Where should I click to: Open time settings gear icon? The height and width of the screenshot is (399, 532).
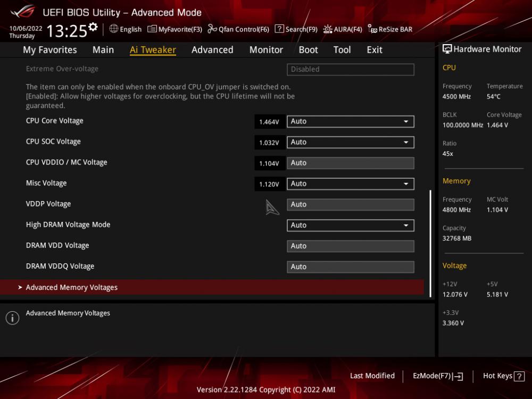[93, 27]
